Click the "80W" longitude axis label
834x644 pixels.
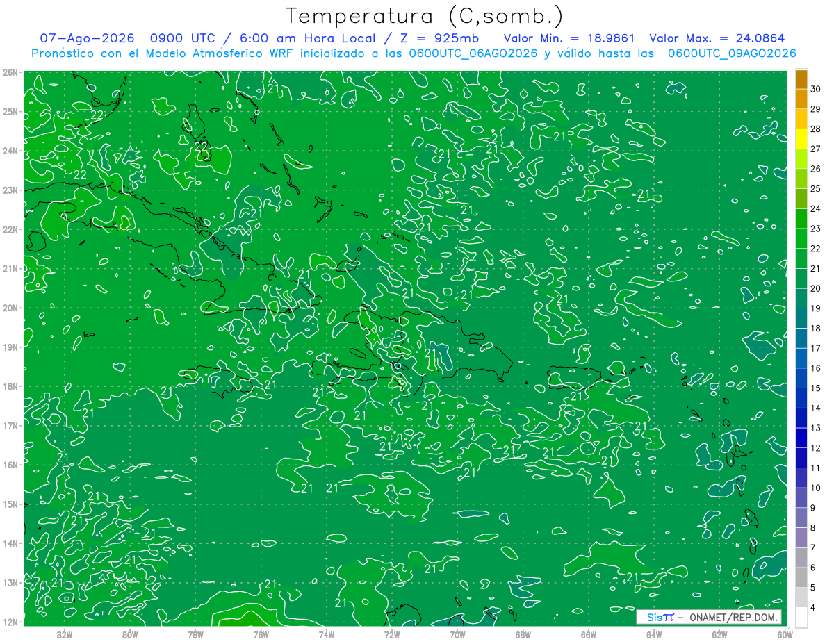click(x=129, y=634)
